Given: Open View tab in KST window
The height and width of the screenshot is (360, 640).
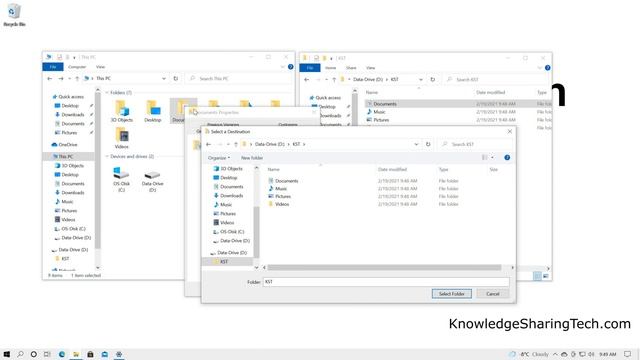Looking at the screenshot, I should point(370,68).
